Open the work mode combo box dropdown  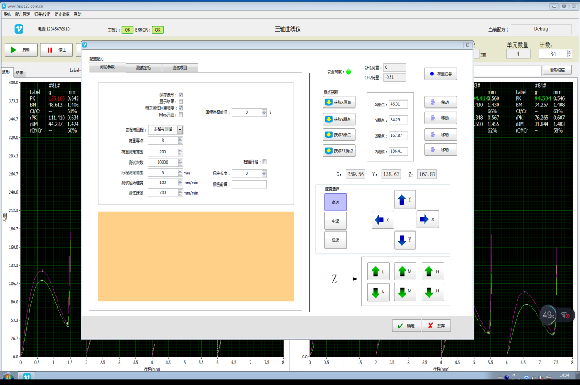click(180, 129)
